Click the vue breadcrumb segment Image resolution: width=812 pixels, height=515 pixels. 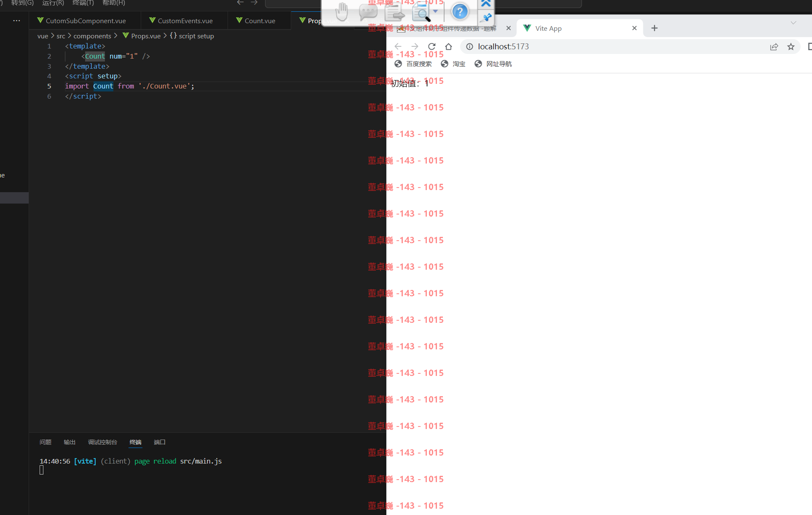pos(43,36)
